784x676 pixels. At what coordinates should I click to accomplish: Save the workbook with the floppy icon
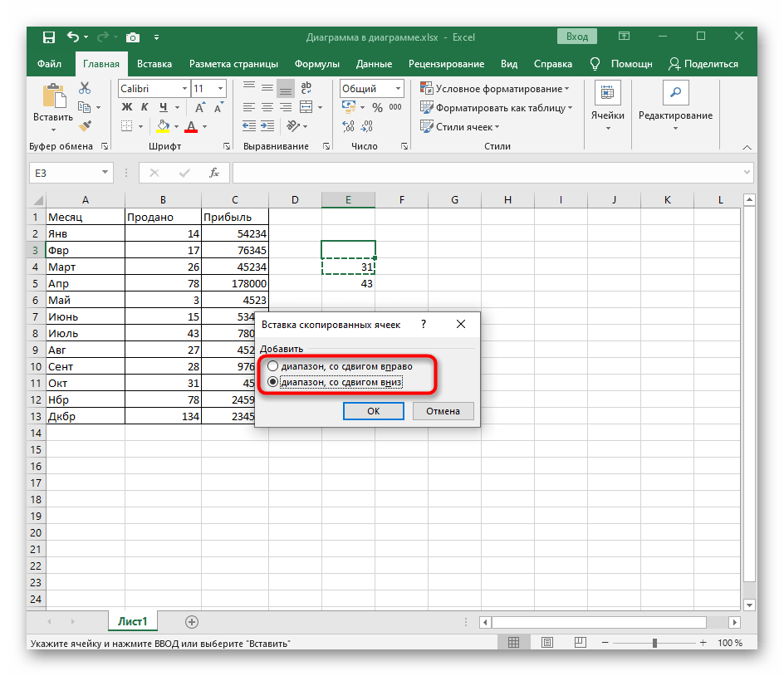pos(49,37)
